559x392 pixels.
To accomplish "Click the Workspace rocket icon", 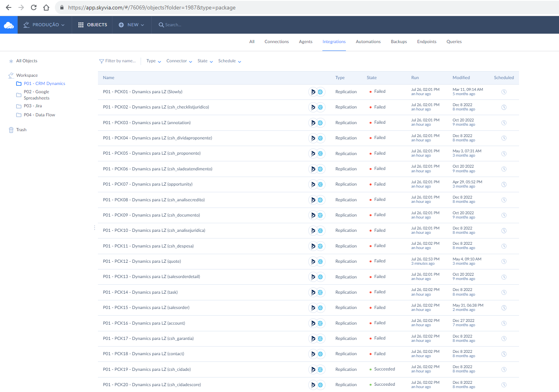I will (11, 75).
